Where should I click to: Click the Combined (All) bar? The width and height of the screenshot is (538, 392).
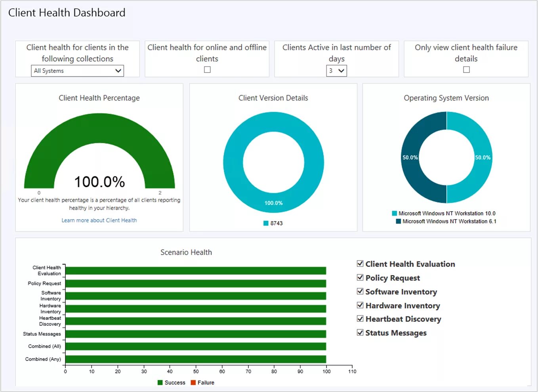pyautogui.click(x=196, y=346)
